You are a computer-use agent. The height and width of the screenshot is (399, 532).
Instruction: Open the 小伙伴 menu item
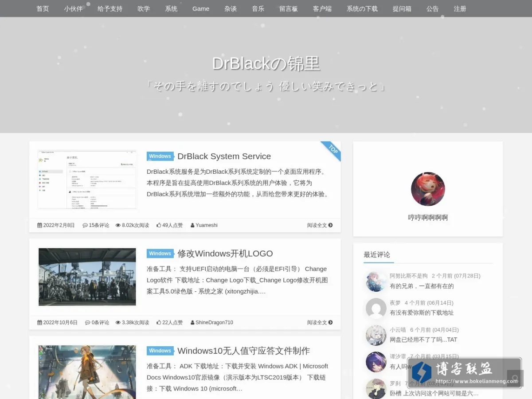(x=73, y=8)
